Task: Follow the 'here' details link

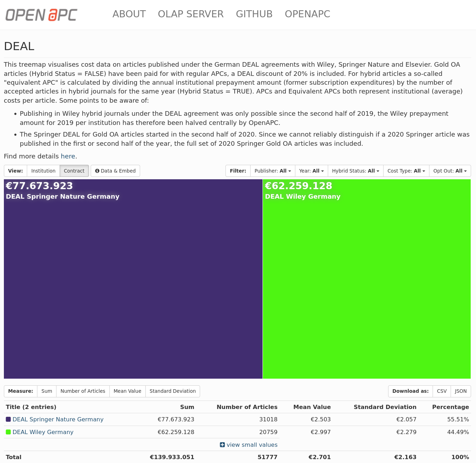Action: coord(68,156)
